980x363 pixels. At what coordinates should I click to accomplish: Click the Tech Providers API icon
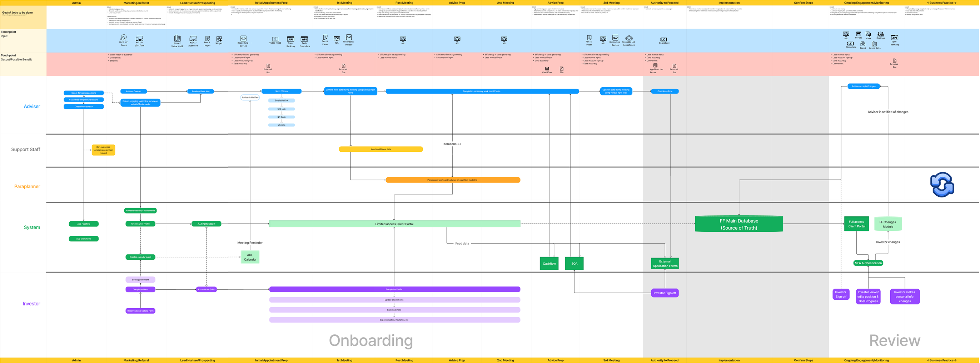304,39
